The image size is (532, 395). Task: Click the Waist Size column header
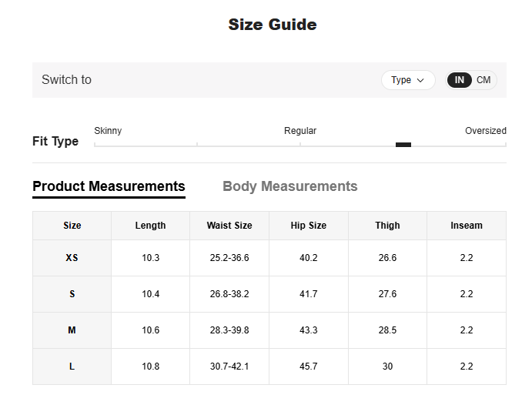coord(229,226)
